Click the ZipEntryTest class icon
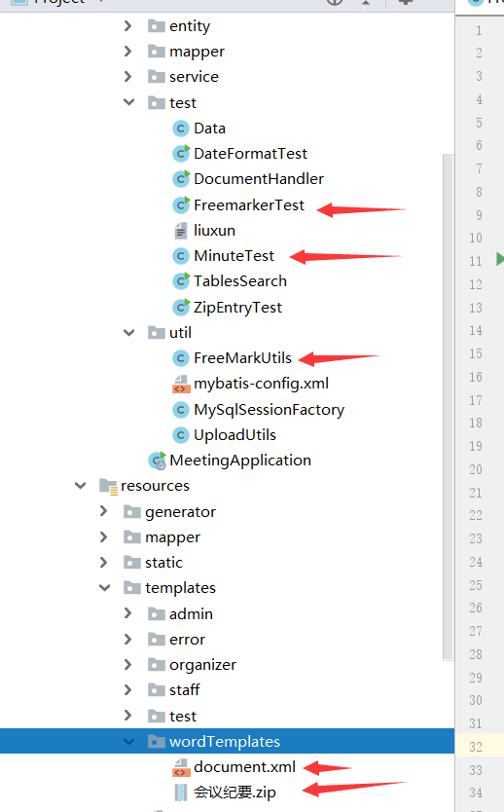The image size is (504, 812). point(181,307)
